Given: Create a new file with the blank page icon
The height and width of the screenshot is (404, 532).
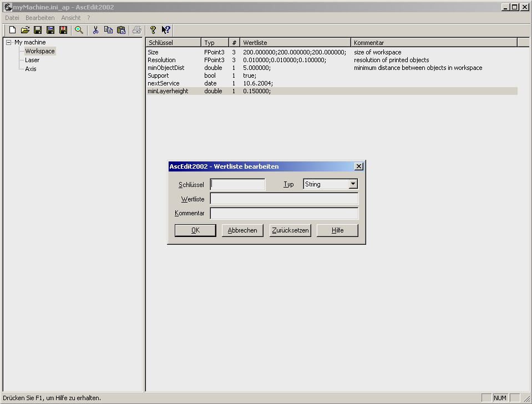Looking at the screenshot, I should (x=13, y=30).
